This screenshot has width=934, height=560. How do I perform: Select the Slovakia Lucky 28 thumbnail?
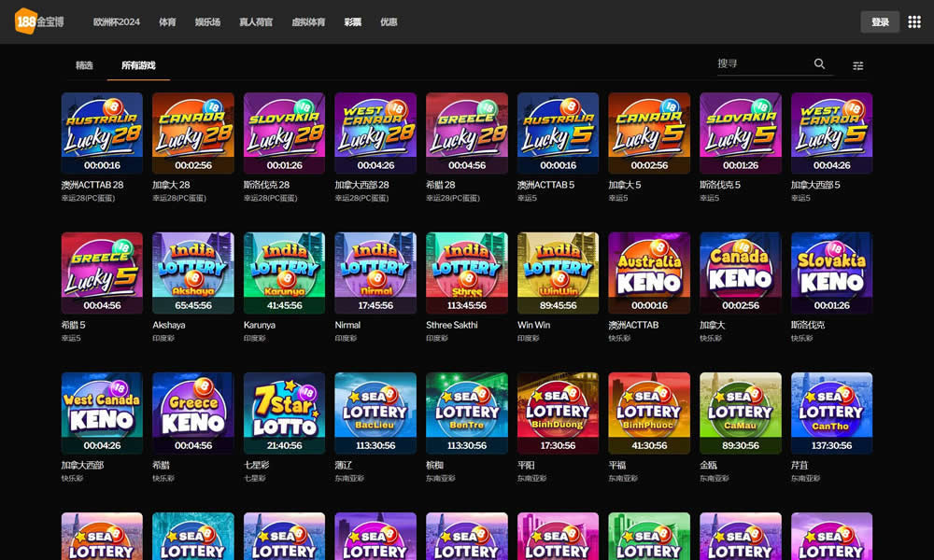[284, 133]
